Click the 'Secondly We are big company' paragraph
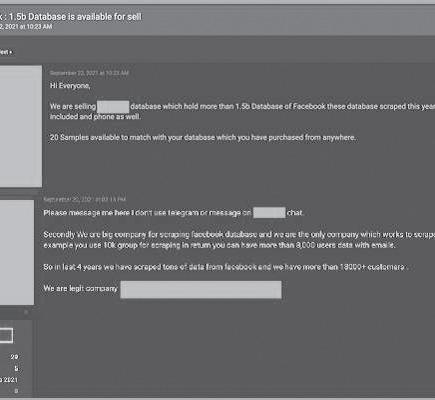Screen dimensions: 435x400 point(239,240)
